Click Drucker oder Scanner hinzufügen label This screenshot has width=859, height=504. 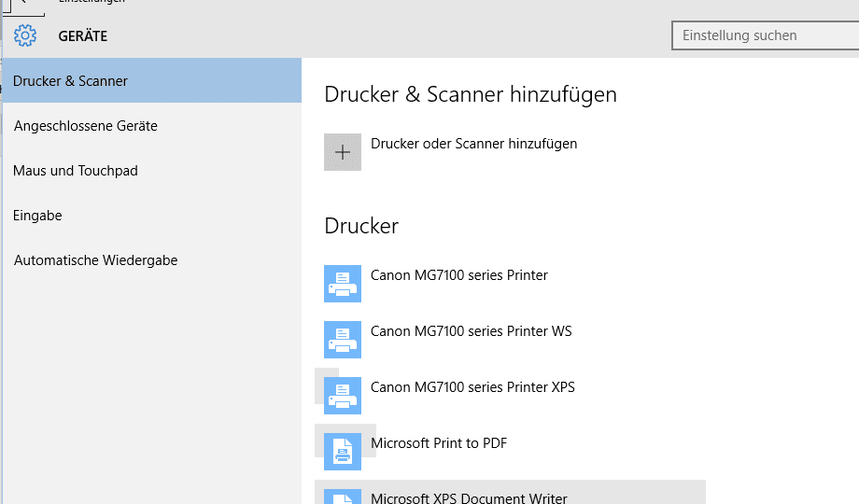474,144
